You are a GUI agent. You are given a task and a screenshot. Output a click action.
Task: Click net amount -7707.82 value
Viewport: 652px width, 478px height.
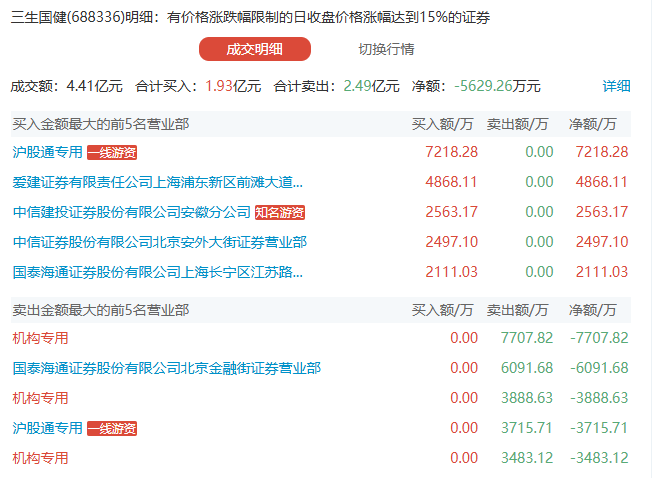(x=599, y=338)
